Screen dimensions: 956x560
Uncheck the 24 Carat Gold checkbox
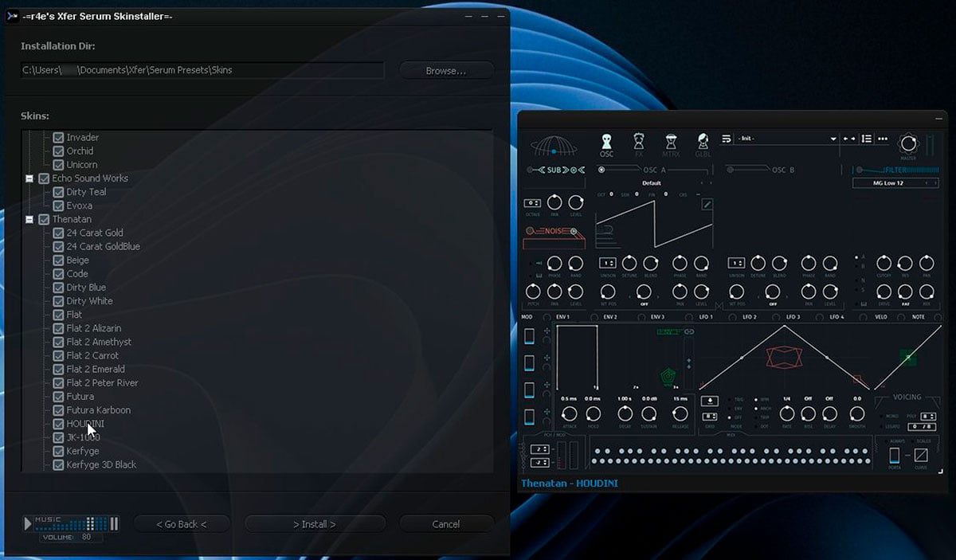[58, 233]
